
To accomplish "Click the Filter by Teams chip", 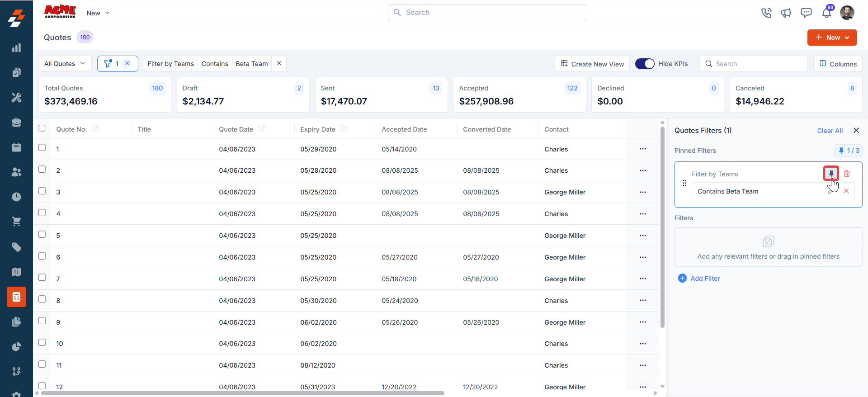I will pos(171,64).
